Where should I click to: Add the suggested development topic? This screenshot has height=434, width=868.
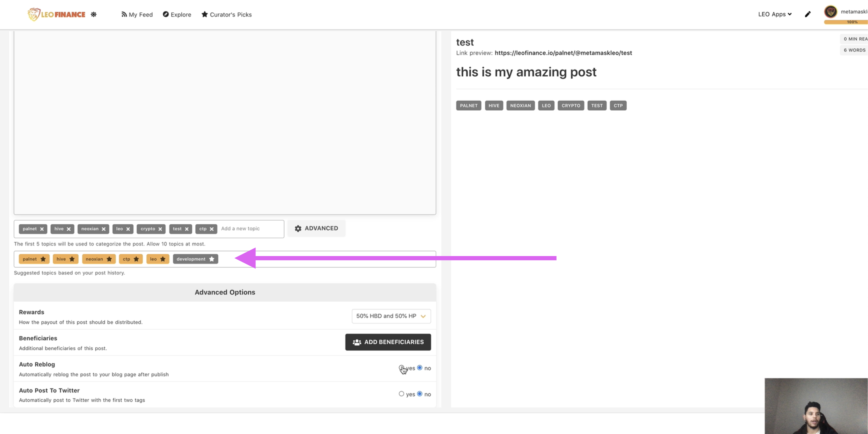coord(195,259)
